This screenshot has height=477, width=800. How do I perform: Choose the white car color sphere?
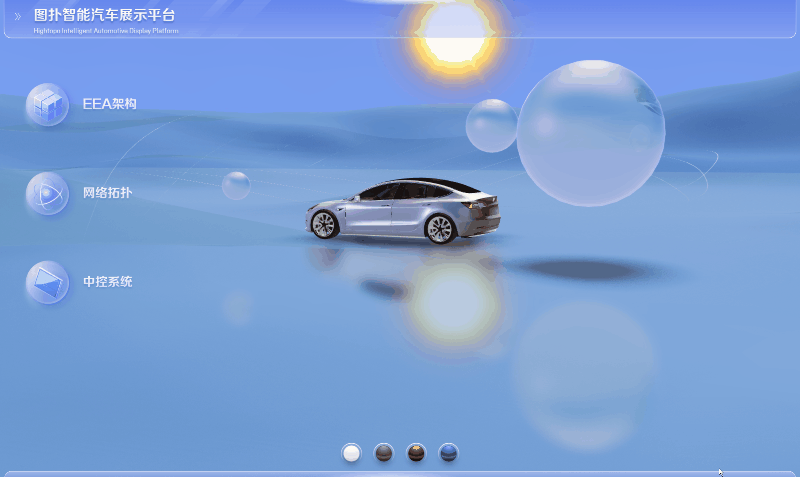(x=351, y=453)
